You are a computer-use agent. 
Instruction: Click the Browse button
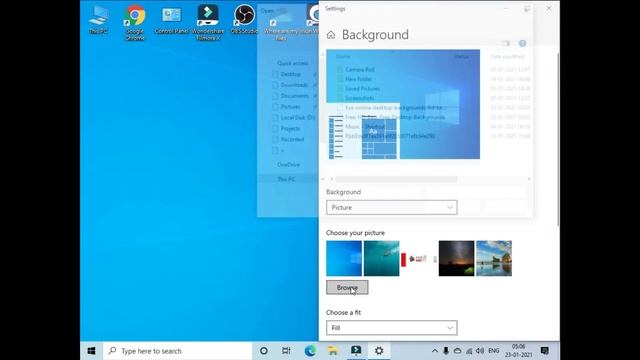click(347, 287)
